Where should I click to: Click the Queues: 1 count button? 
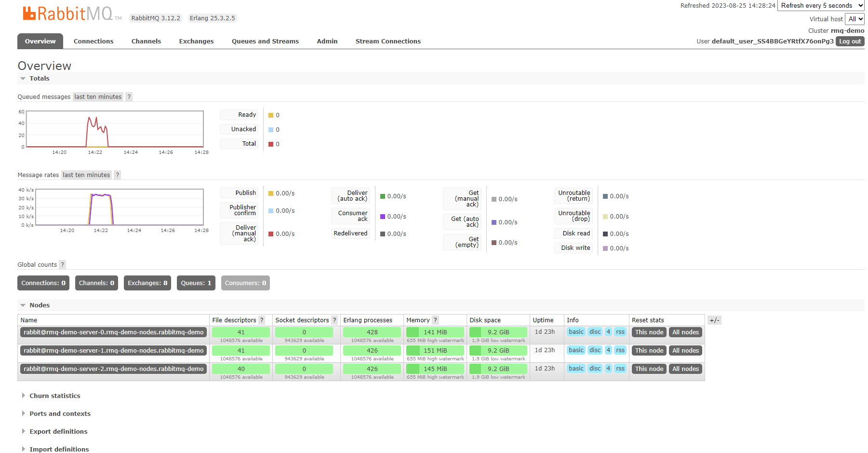click(x=196, y=283)
